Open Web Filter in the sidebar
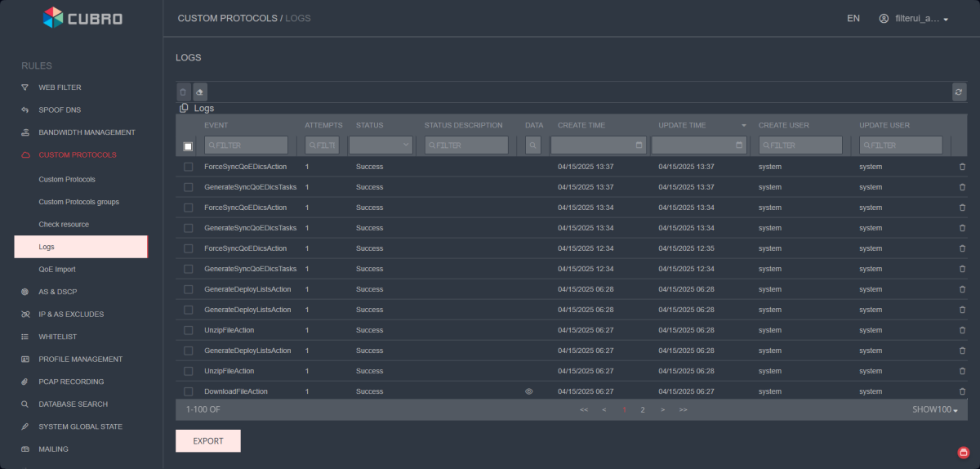 [x=60, y=87]
